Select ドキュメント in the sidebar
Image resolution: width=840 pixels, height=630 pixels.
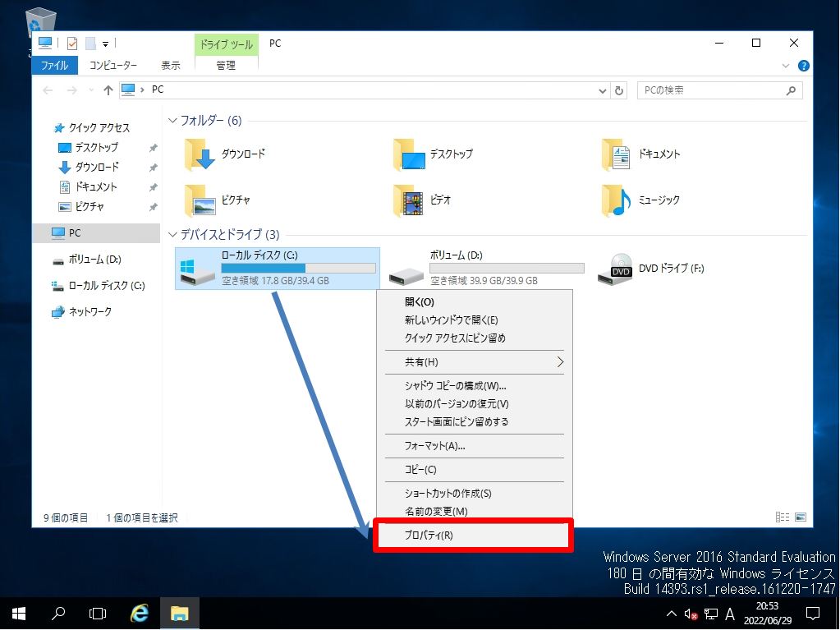coord(87,187)
